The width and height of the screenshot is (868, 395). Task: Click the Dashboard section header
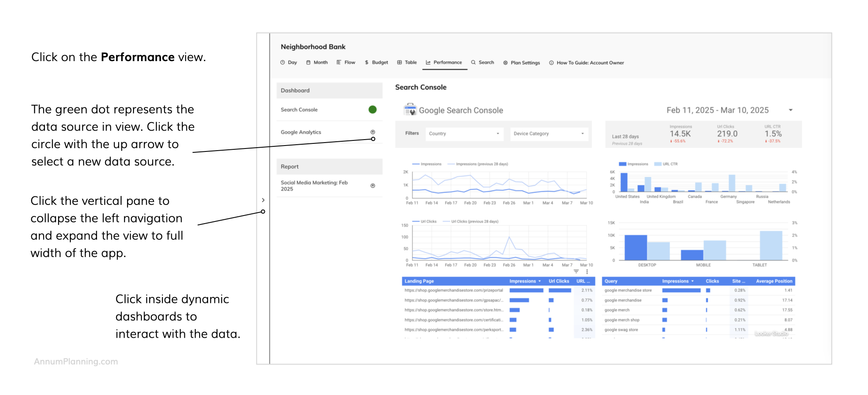click(x=329, y=90)
